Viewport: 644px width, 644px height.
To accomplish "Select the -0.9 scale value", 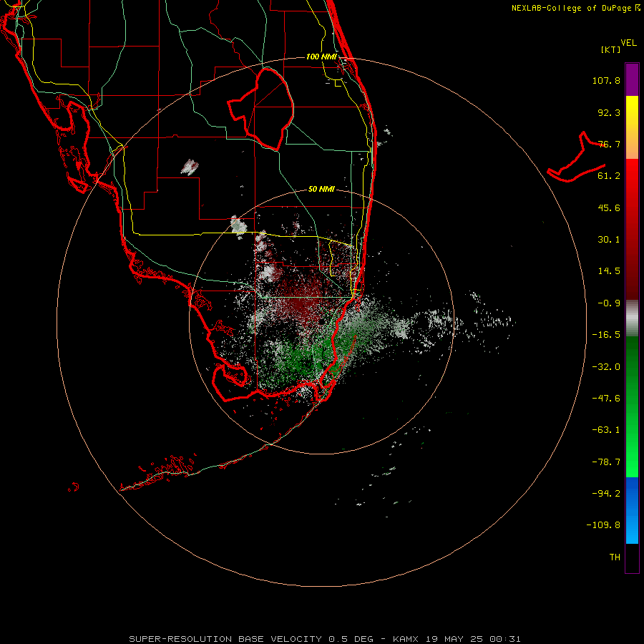I will (x=609, y=303).
